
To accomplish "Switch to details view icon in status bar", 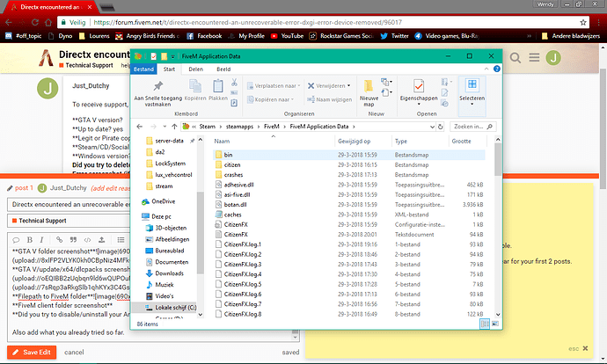I will click(x=485, y=324).
